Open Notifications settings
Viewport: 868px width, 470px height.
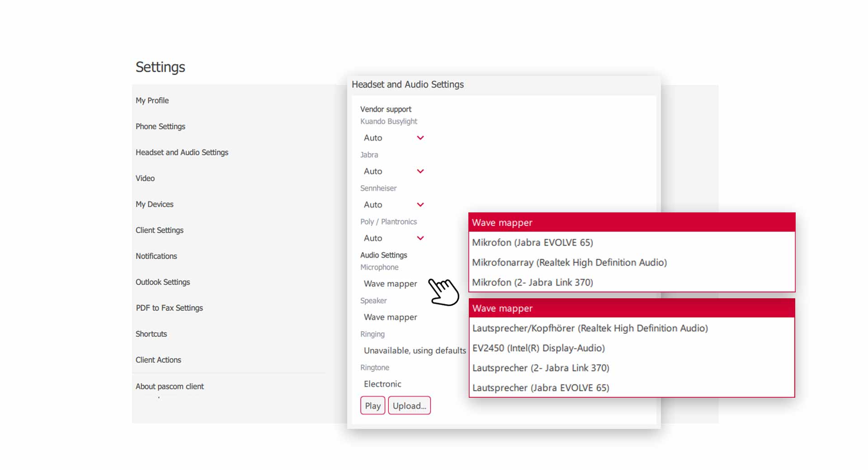coord(156,256)
